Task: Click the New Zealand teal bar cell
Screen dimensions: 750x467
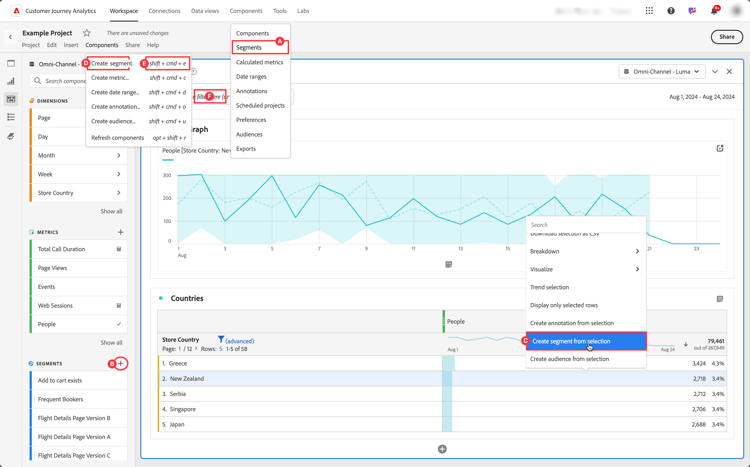Action: click(x=447, y=378)
